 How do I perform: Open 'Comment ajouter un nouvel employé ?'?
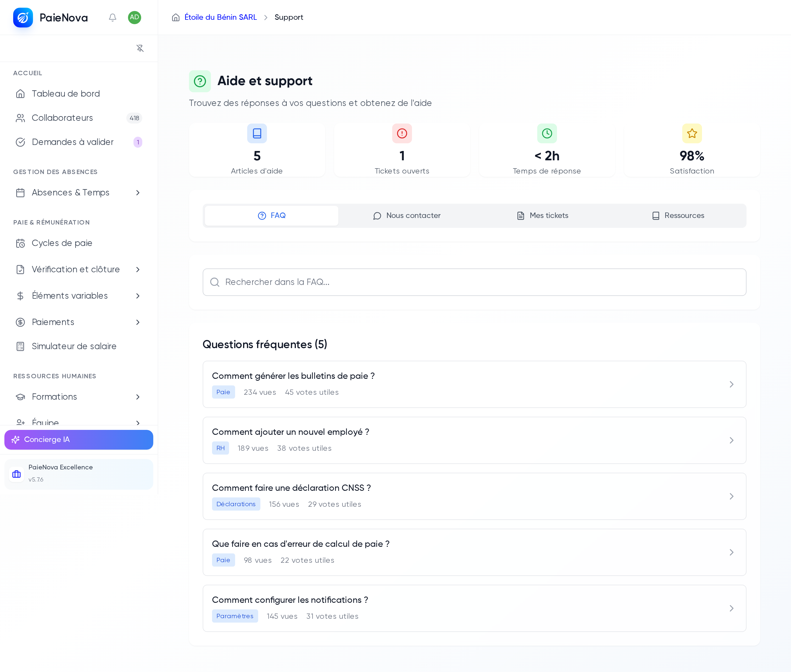[474, 440]
